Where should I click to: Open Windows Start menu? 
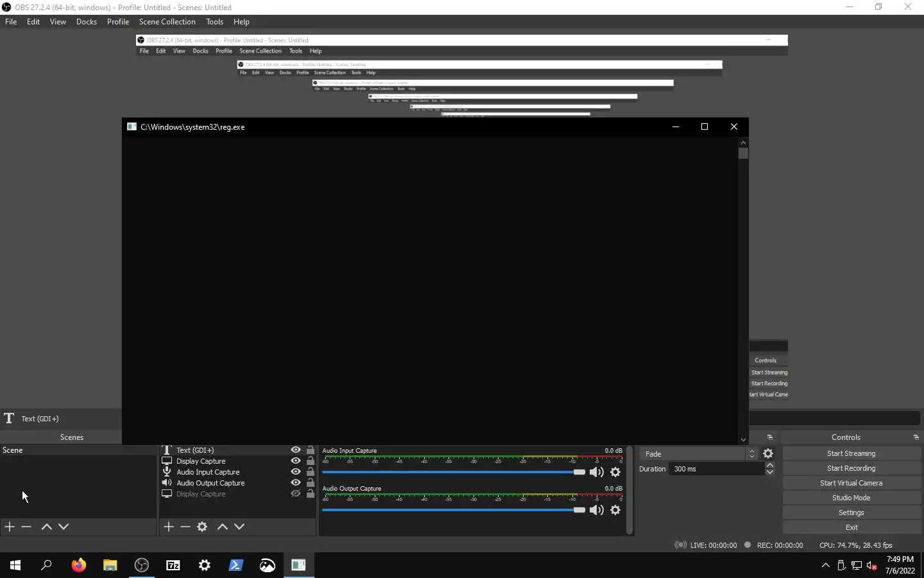point(15,565)
